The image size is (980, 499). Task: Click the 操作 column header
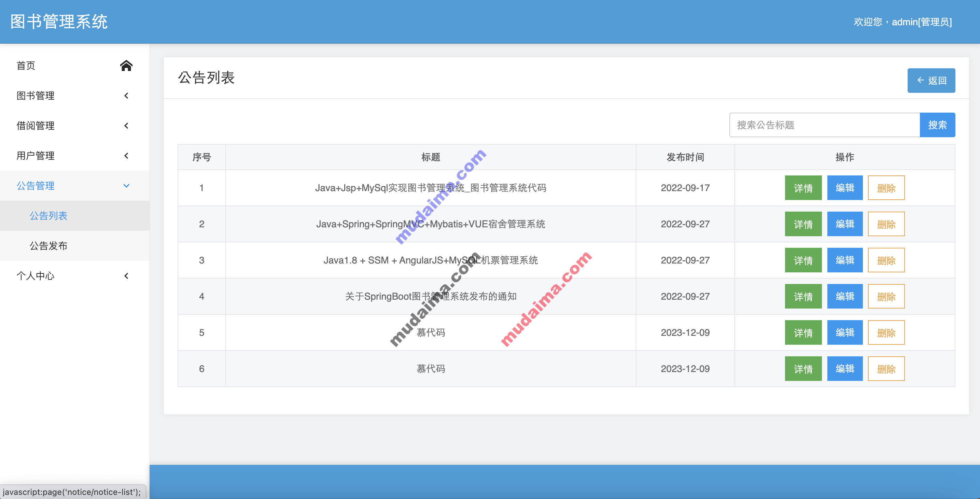[844, 157]
